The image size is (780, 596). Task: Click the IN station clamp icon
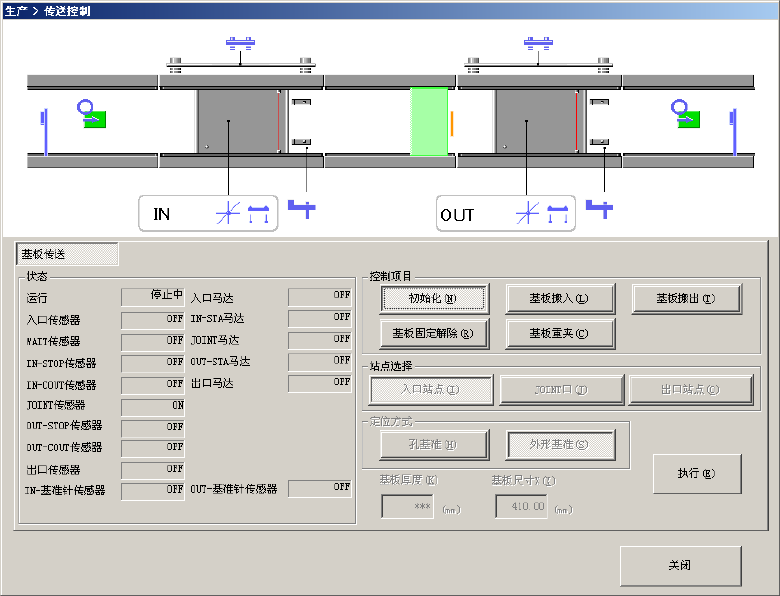pyautogui.click(x=259, y=214)
